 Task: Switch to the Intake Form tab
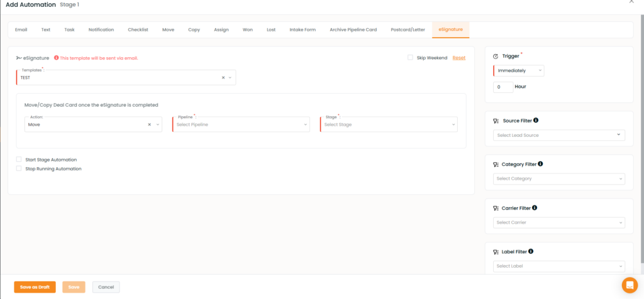point(303,30)
